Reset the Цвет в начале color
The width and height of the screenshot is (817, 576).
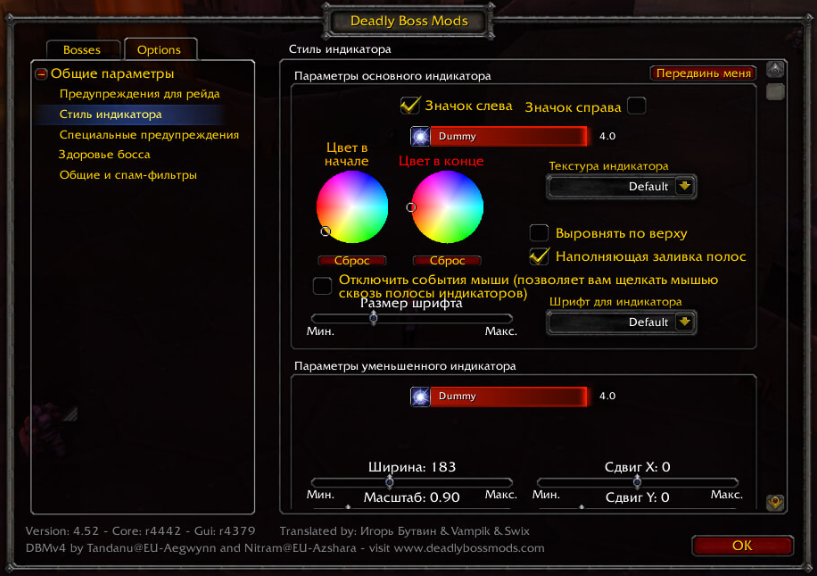(352, 261)
